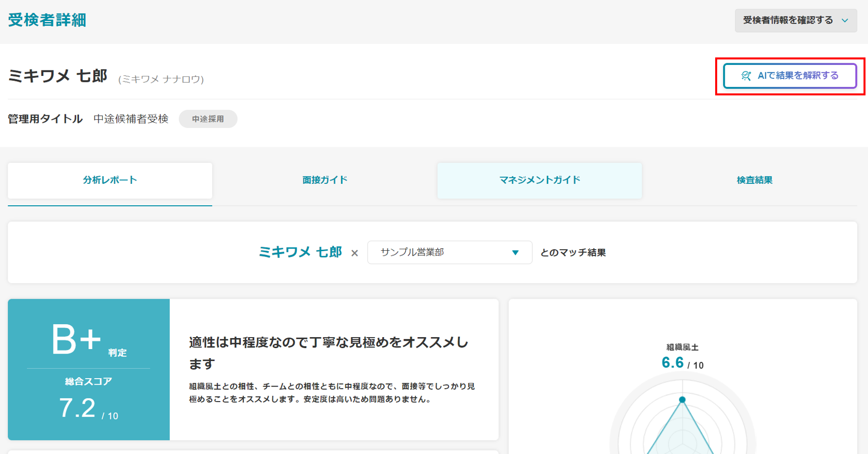Switch to the 面接ガイド tab

(x=325, y=180)
